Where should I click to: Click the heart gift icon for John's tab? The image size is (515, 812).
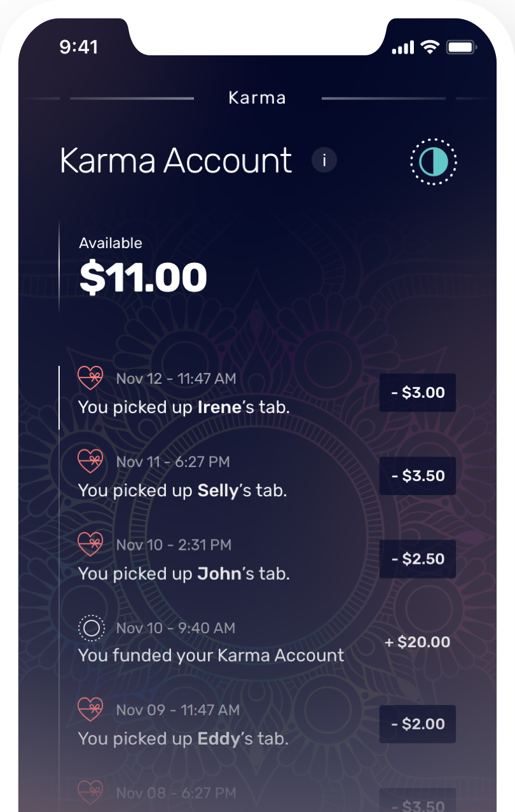coord(90,544)
